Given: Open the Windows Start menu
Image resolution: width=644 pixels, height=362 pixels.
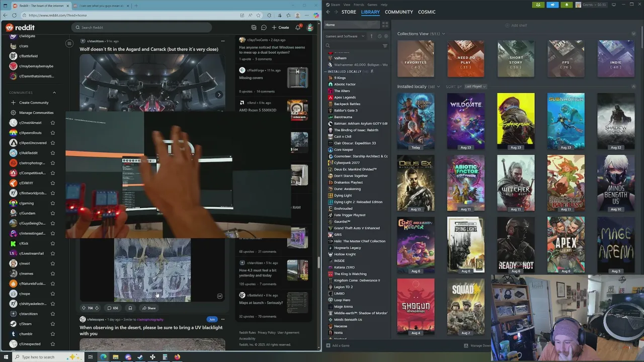Looking at the screenshot, I should 6,357.
